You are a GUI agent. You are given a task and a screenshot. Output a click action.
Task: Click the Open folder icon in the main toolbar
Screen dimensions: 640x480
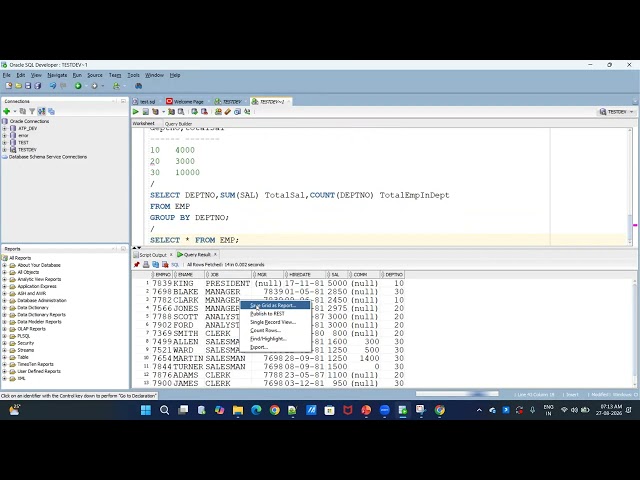[18, 86]
